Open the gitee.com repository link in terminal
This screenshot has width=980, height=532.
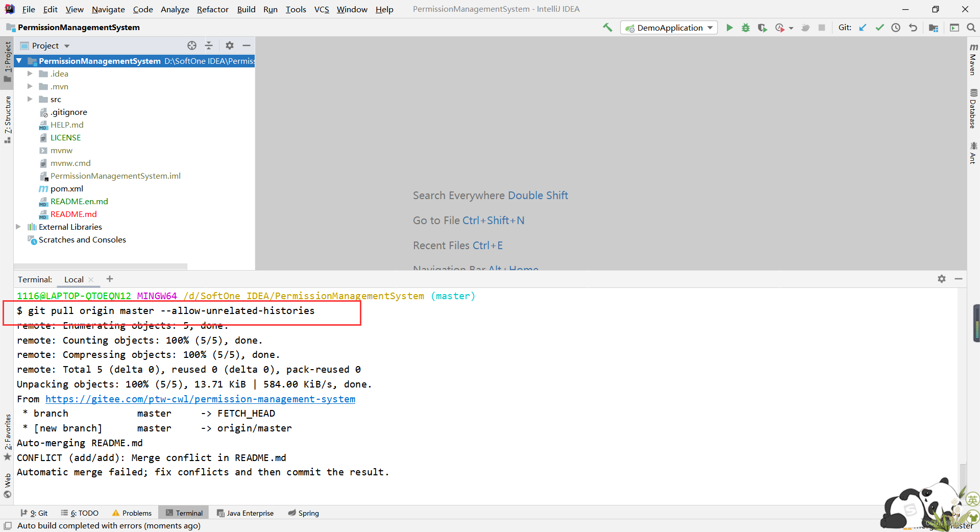click(201, 399)
